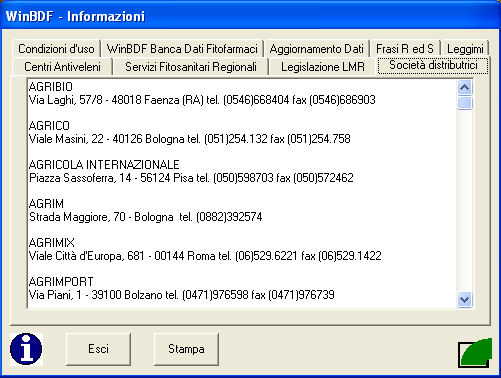Click the empty scrollbar track below thumb

pos(465,201)
